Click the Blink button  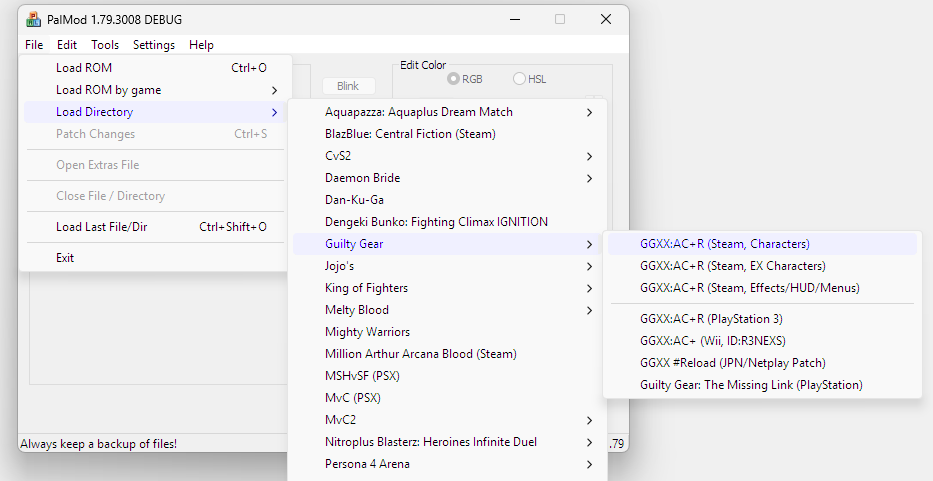(x=348, y=87)
